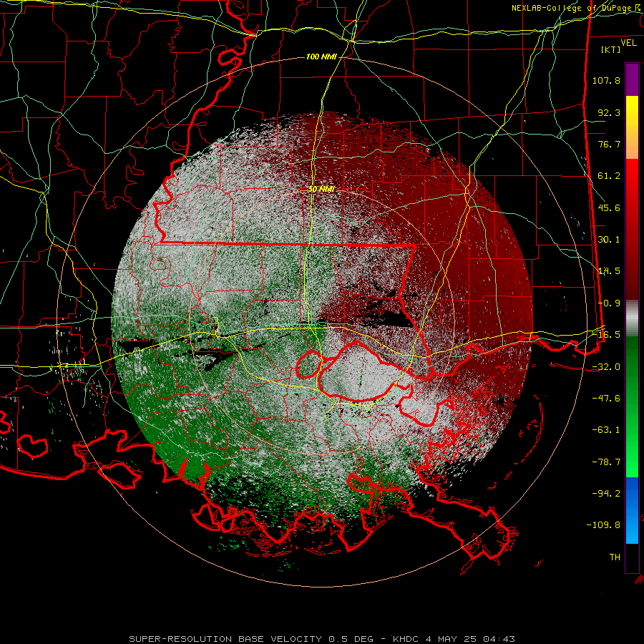The image size is (644, 644).
Task: Click the TH legend label
Action: (x=615, y=557)
